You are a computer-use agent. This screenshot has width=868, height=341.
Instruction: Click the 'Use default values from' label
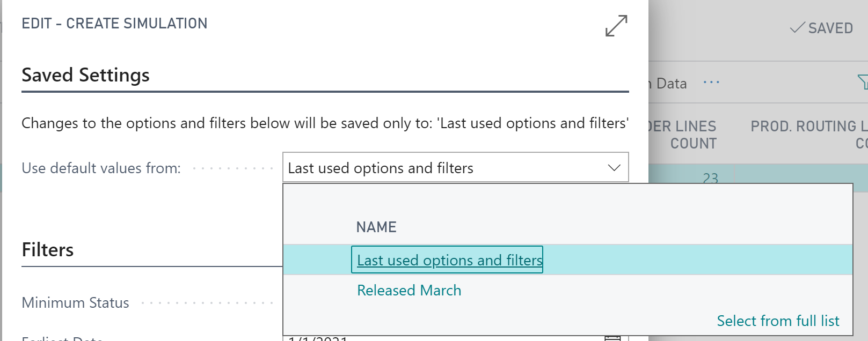pos(101,168)
